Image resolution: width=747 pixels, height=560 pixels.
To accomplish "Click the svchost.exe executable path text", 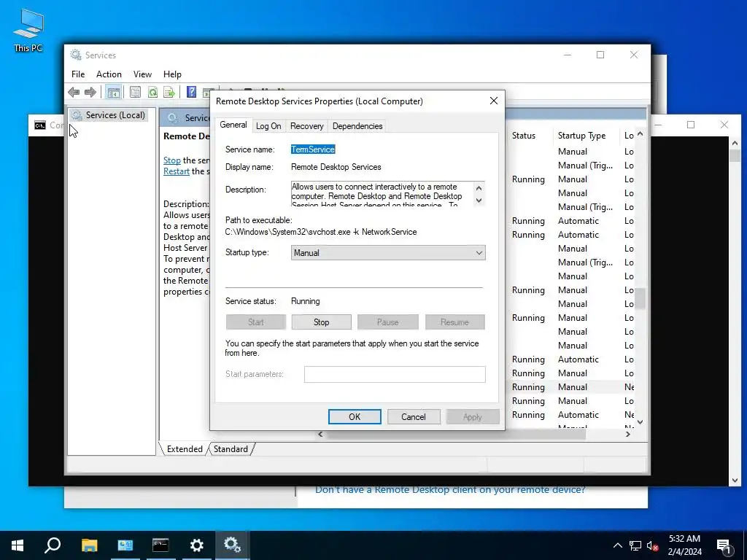I will point(321,232).
